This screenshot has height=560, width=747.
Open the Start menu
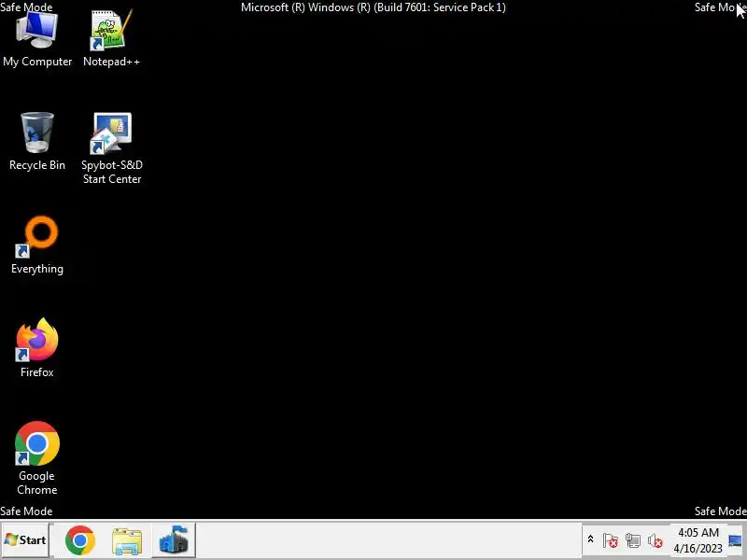coord(25,540)
